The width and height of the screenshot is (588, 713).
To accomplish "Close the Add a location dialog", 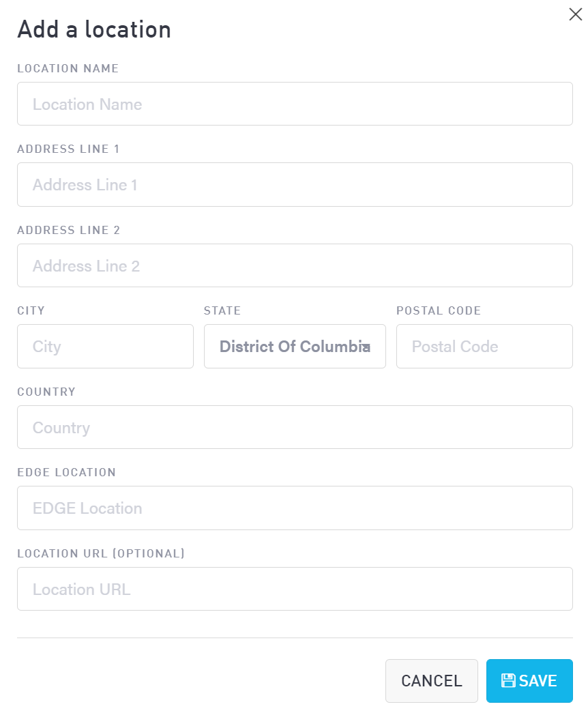I will 575,14.
